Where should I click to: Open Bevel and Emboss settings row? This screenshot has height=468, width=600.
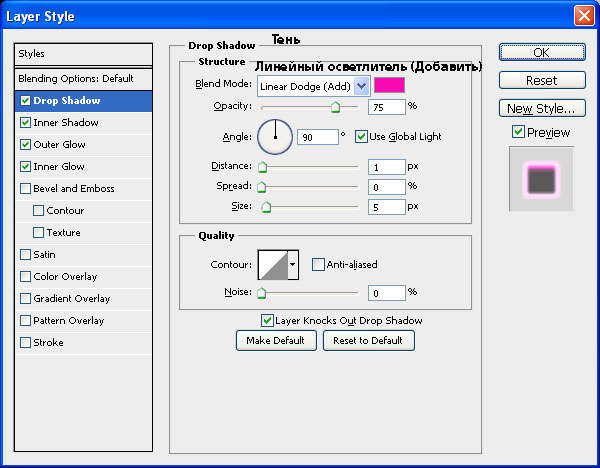(83, 189)
